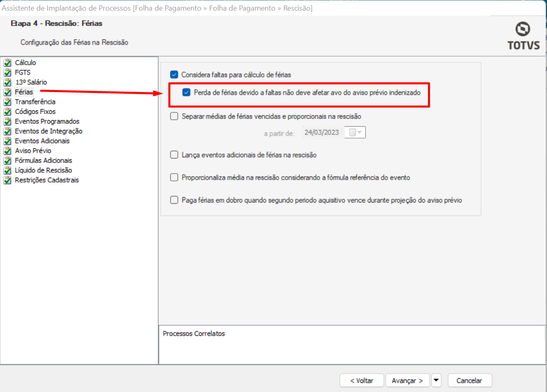Screen dimensions: 547x392
Task: Open the dropdown arrow beside Avançar
Action: click(x=436, y=380)
